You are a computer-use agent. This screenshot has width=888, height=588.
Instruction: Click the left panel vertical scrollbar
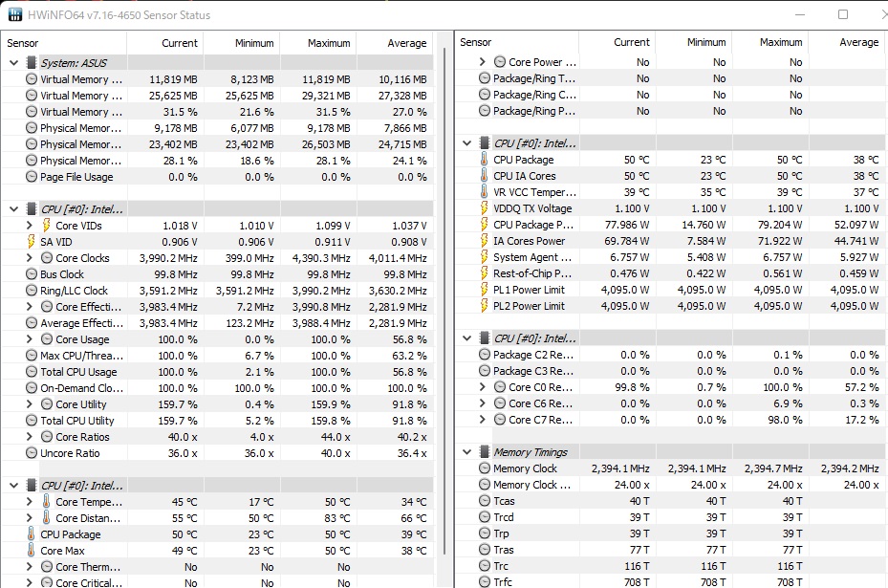point(444,300)
